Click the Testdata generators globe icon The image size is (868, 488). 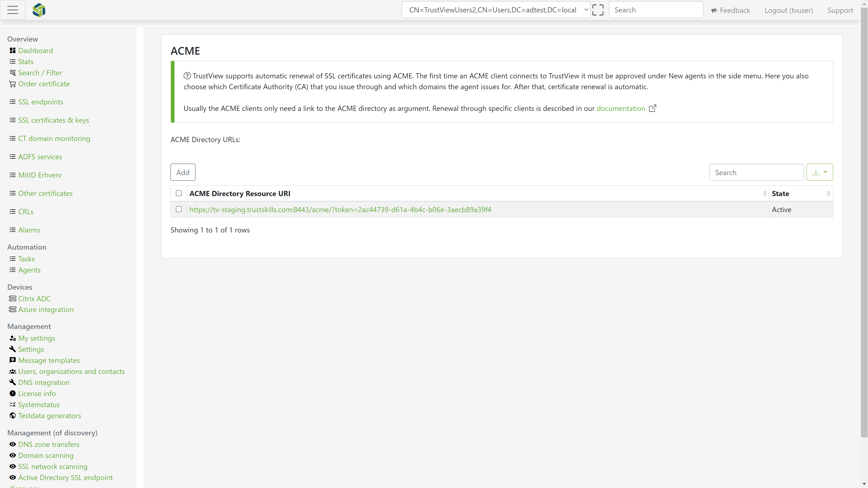pos(12,416)
